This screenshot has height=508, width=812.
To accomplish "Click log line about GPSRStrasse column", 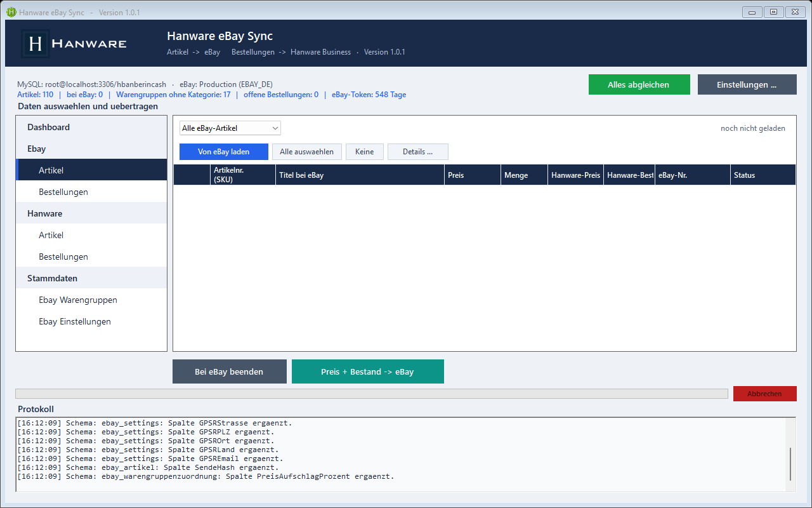I will [155, 423].
